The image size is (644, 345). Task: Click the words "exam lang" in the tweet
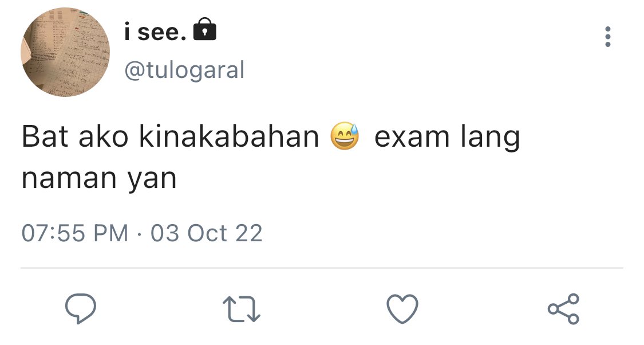point(447,138)
